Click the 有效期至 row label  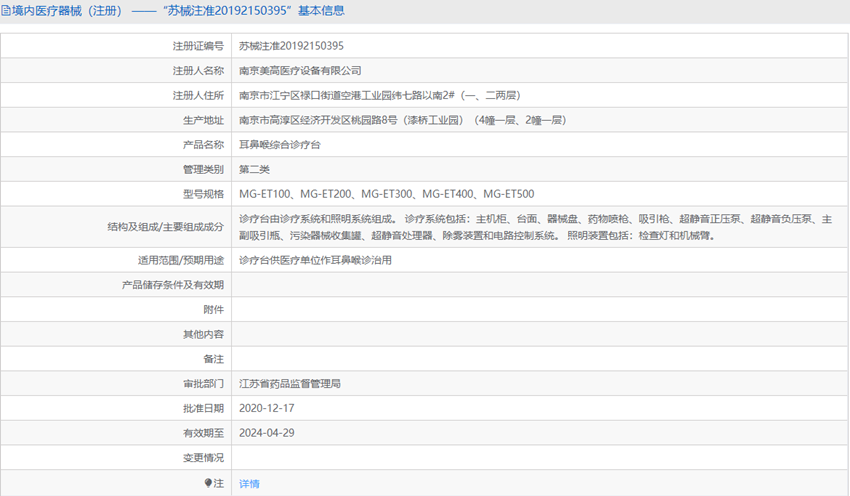pos(203,433)
